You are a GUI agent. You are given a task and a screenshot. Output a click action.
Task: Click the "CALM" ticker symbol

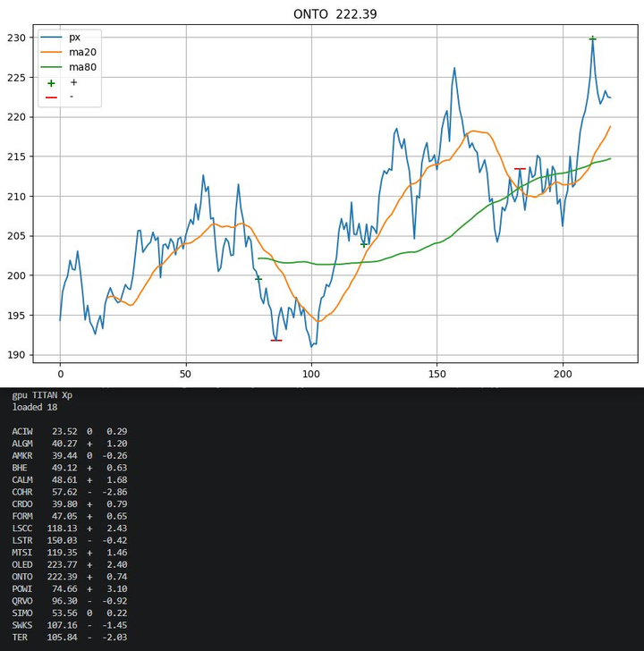[22, 480]
